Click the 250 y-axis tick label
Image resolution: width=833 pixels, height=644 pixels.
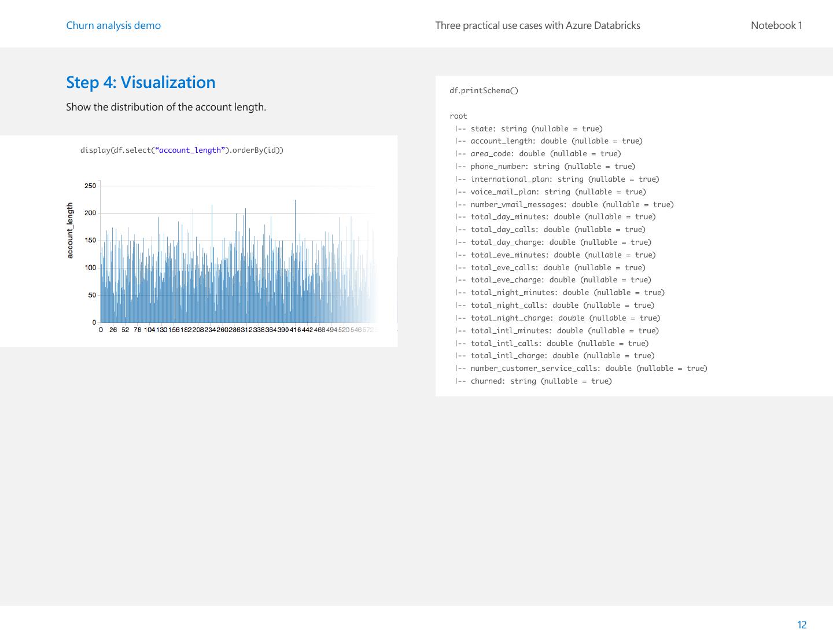(x=90, y=186)
